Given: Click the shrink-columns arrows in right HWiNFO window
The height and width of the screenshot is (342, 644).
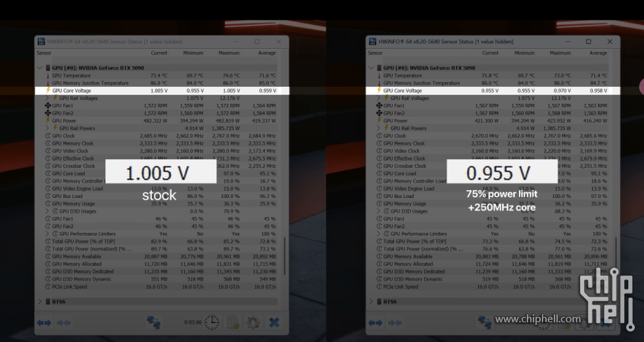Looking at the screenshot, I should [395, 323].
